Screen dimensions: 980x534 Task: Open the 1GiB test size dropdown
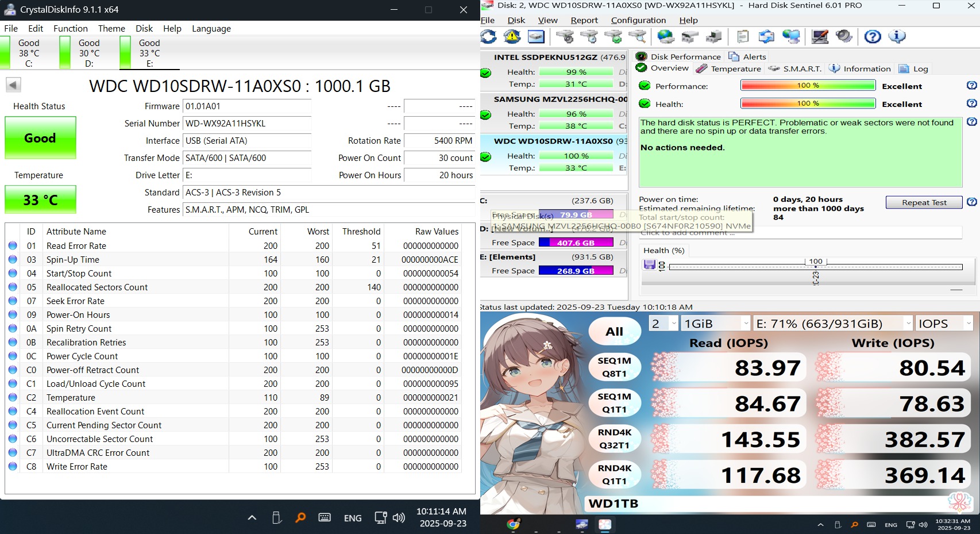(716, 324)
